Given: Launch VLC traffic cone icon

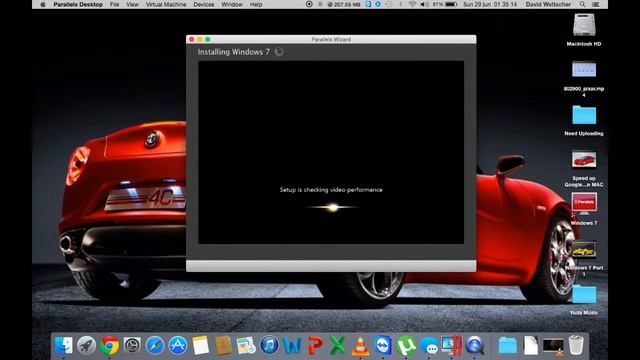Looking at the screenshot, I should pyautogui.click(x=360, y=346).
